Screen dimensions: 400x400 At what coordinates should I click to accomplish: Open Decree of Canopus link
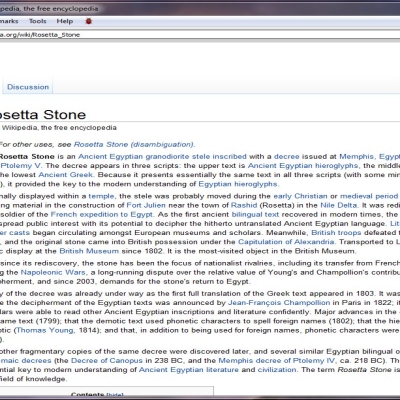pos(107,360)
